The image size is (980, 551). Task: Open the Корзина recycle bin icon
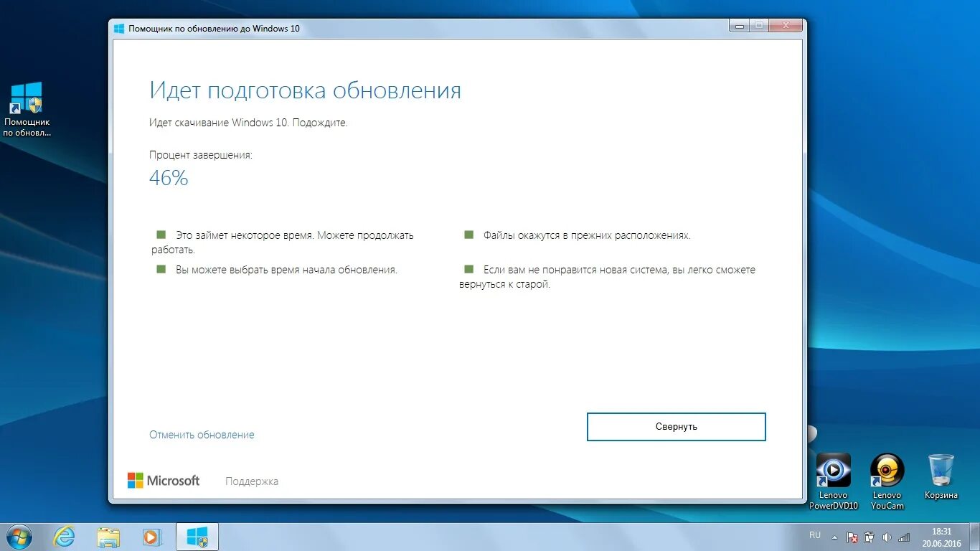941,476
